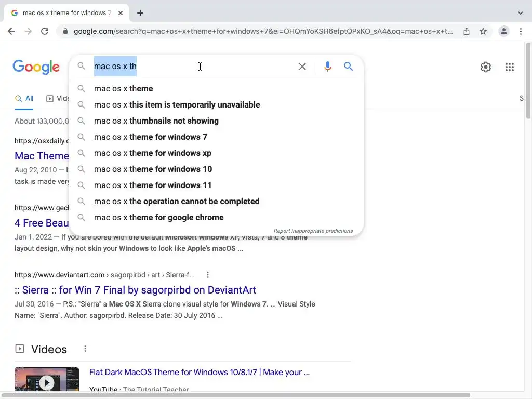Click the horizontal page scrollbar
Screen dimensions: 532x399
236,395
